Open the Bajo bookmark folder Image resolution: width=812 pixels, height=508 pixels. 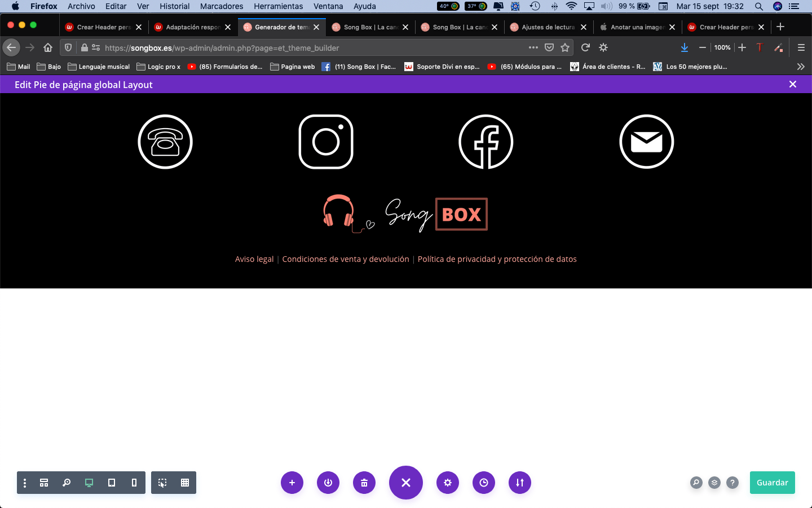point(49,67)
